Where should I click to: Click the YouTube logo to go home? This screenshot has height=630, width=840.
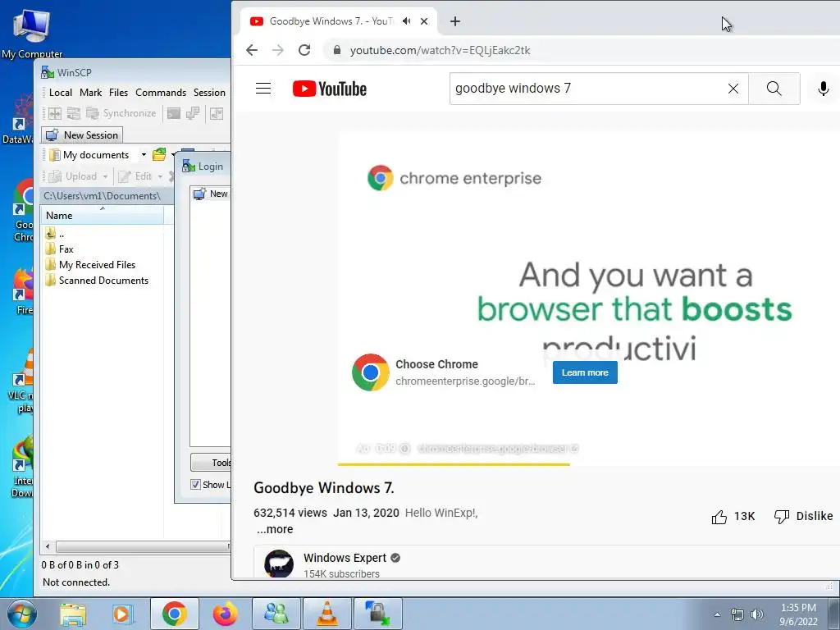330,89
